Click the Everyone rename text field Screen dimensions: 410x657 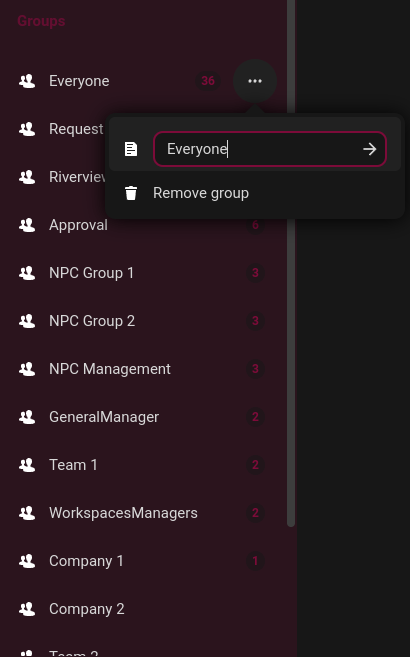click(x=270, y=149)
